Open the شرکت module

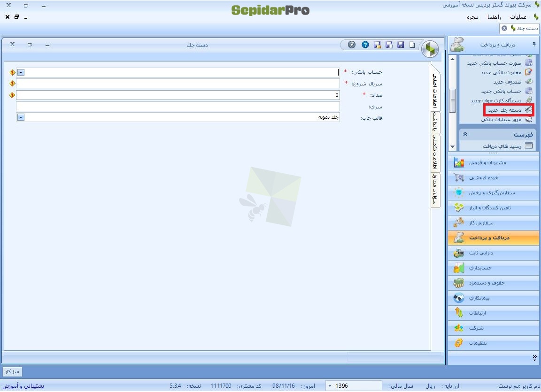(494, 328)
